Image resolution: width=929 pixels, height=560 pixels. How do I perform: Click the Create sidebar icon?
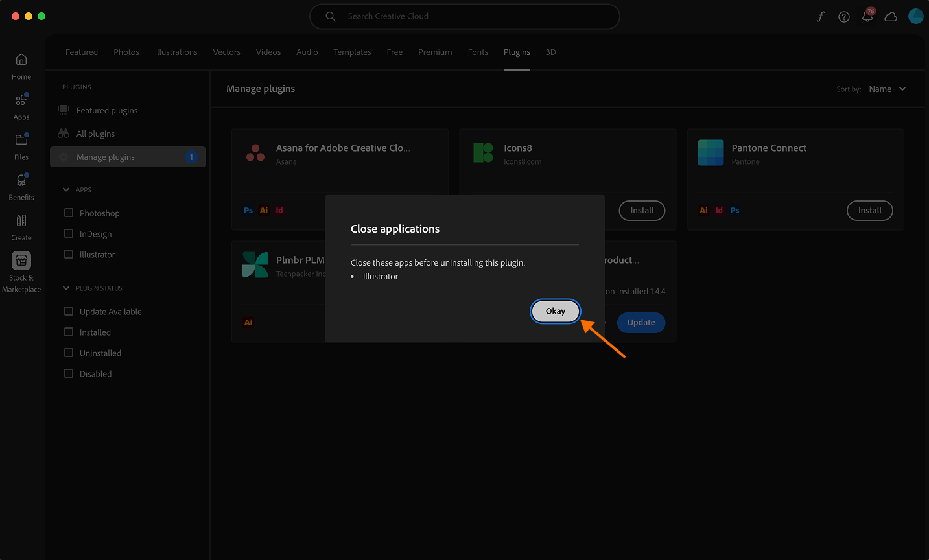coord(21,221)
